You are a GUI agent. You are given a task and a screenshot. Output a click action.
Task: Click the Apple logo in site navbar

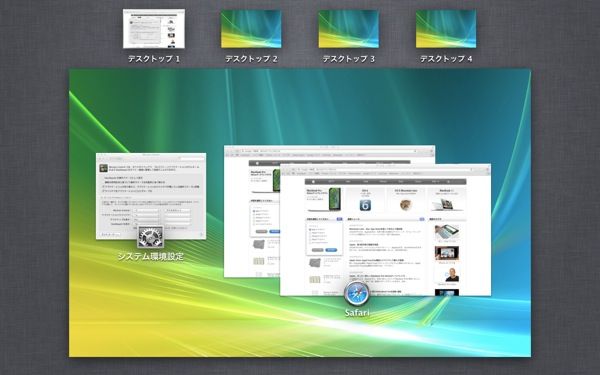pos(313,182)
